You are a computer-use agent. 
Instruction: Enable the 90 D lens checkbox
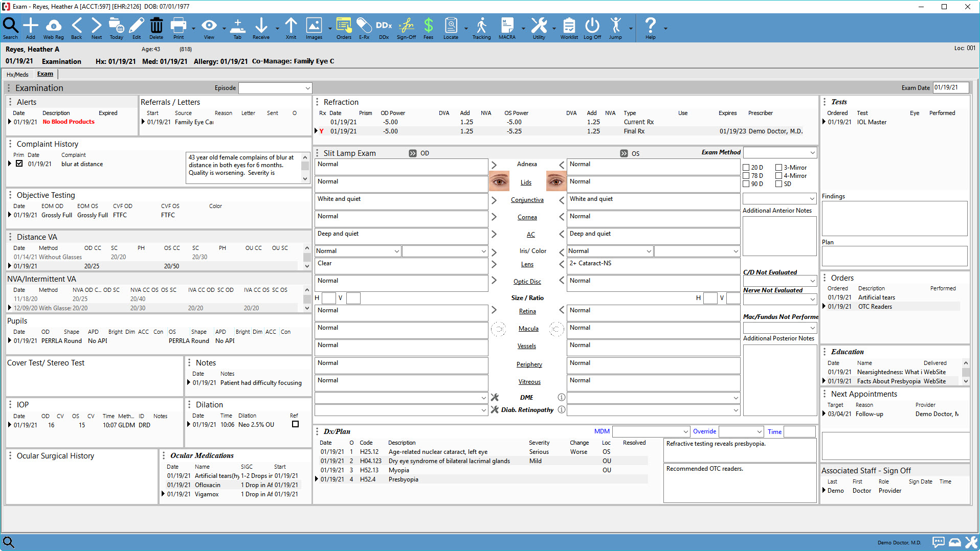(x=746, y=184)
